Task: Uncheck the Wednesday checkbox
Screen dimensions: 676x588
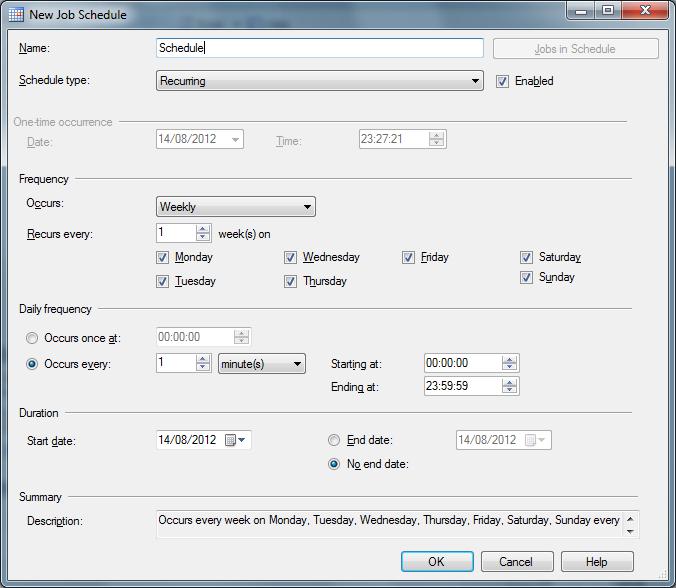Action: coord(290,257)
